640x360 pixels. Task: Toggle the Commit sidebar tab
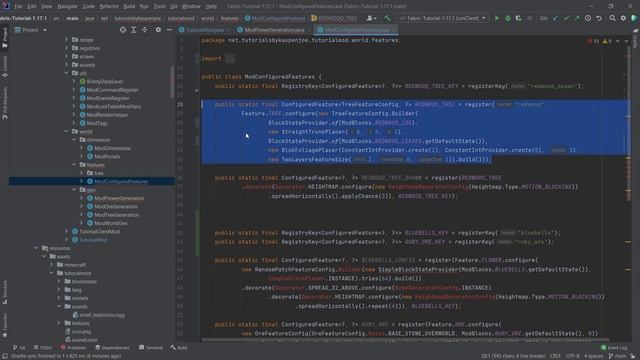(x=4, y=67)
